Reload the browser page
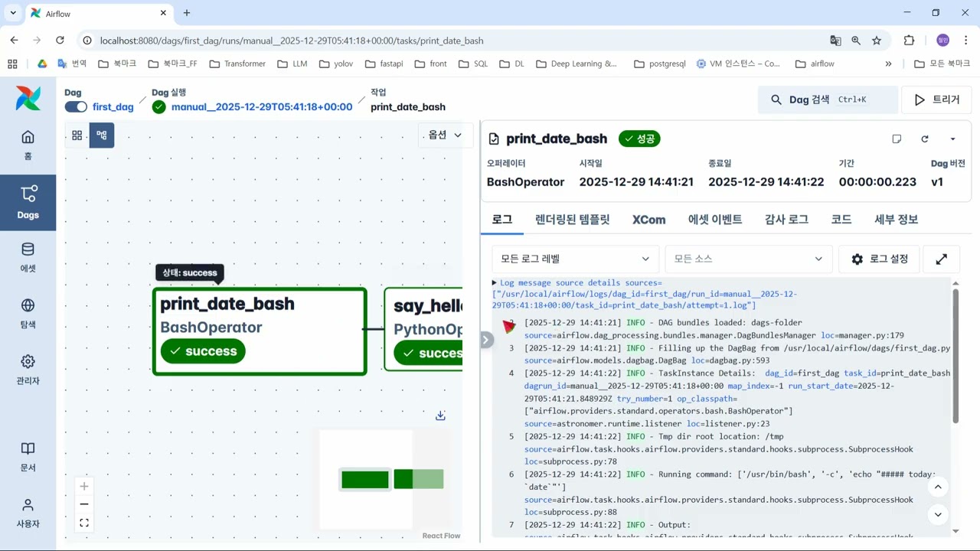980x551 pixels. [60, 41]
